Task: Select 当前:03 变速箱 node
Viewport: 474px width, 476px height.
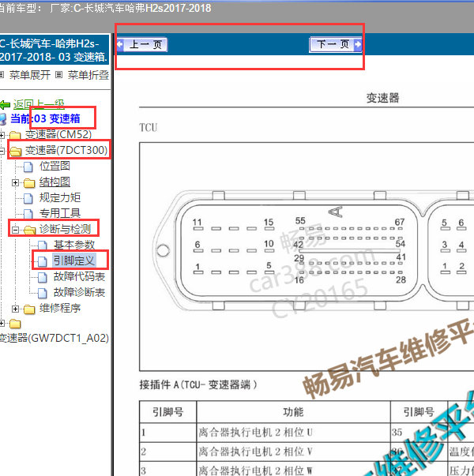Action: point(45,118)
